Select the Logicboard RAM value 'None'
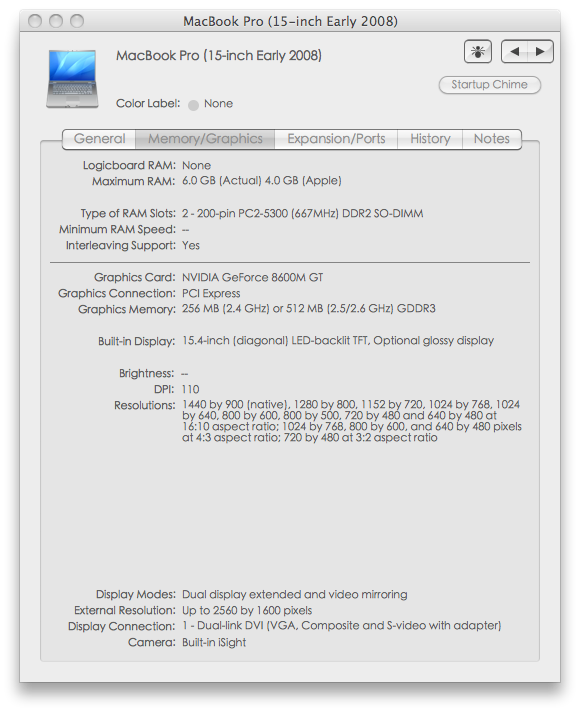Screen dimensions: 580x712 196,165
